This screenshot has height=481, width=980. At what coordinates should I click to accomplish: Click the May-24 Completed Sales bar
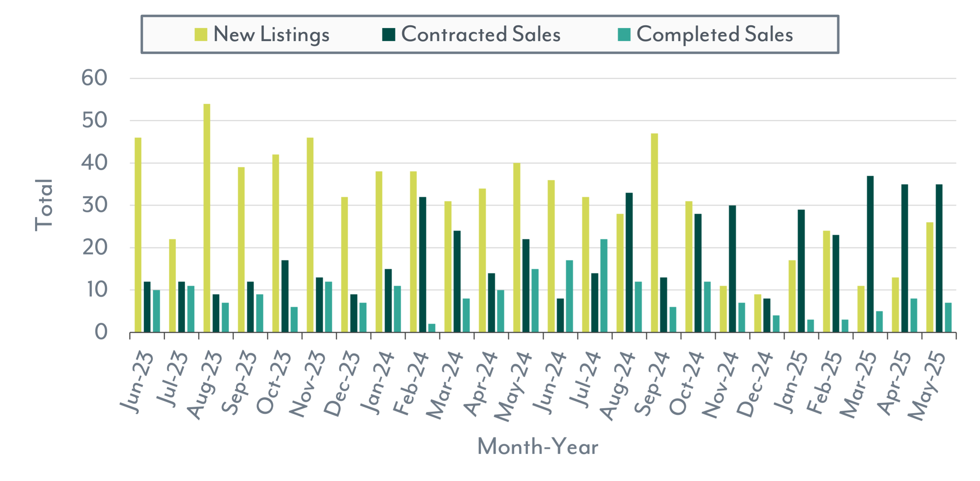coord(535,300)
